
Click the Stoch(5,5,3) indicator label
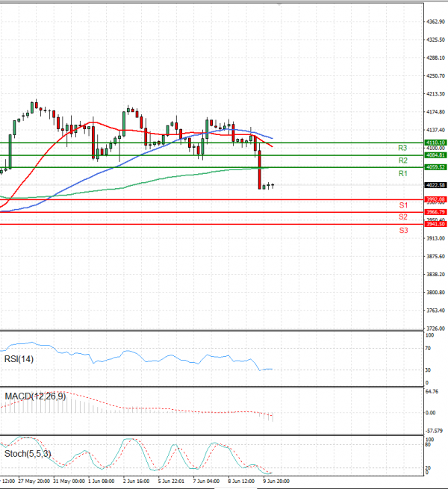pos(28,454)
